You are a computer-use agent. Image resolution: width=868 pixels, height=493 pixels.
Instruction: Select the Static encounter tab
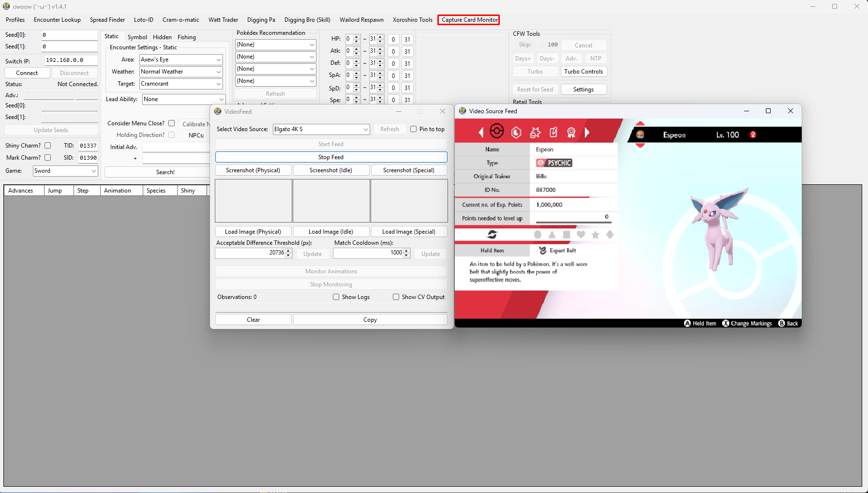coord(112,36)
